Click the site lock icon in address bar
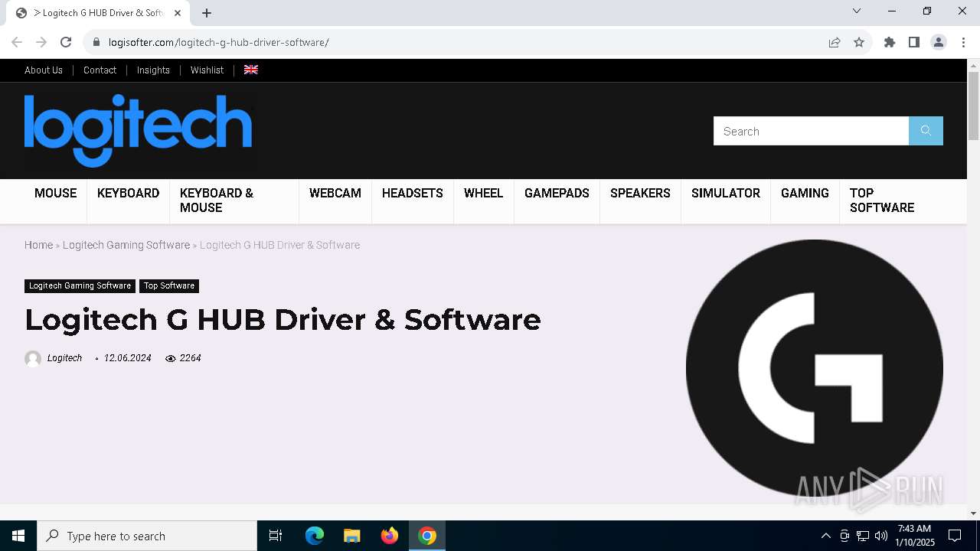The width and height of the screenshot is (980, 551). [96, 42]
